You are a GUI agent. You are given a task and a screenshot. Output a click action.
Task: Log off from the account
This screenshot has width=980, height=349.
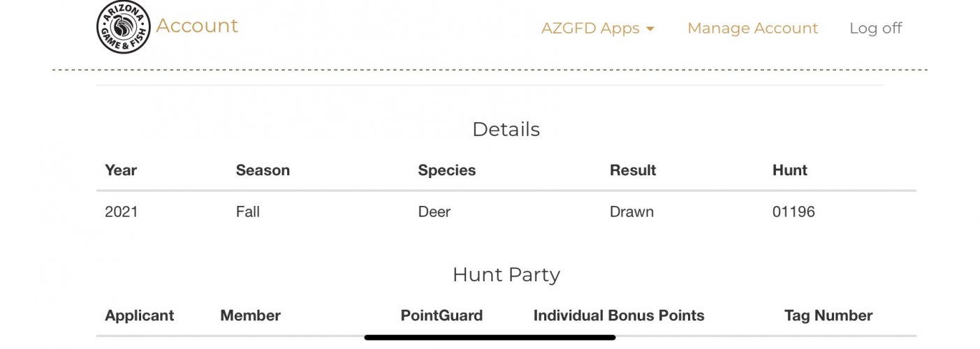pyautogui.click(x=875, y=29)
